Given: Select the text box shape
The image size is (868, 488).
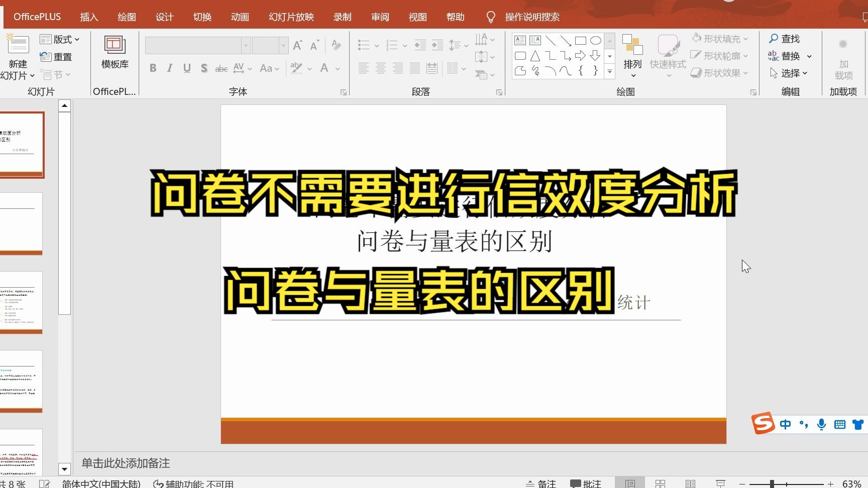Looking at the screenshot, I should click(x=520, y=41).
